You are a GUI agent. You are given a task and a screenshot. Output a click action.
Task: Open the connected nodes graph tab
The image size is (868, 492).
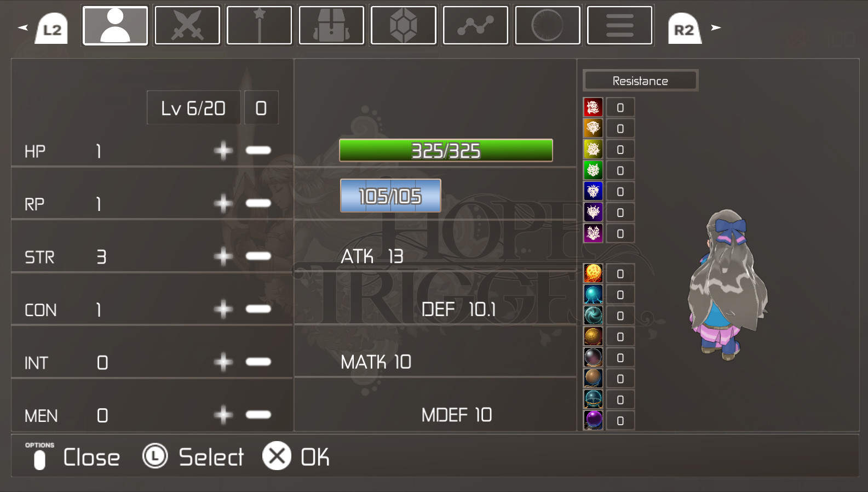click(475, 25)
